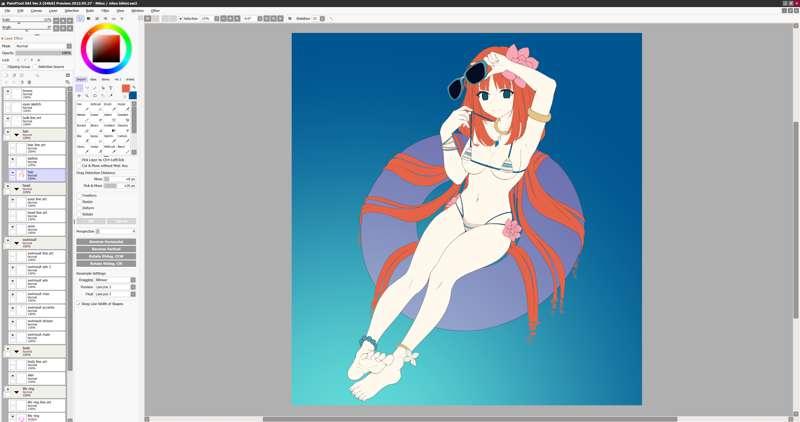Show the RGB slider panel icon
The height and width of the screenshot is (422, 800).
pos(89,18)
